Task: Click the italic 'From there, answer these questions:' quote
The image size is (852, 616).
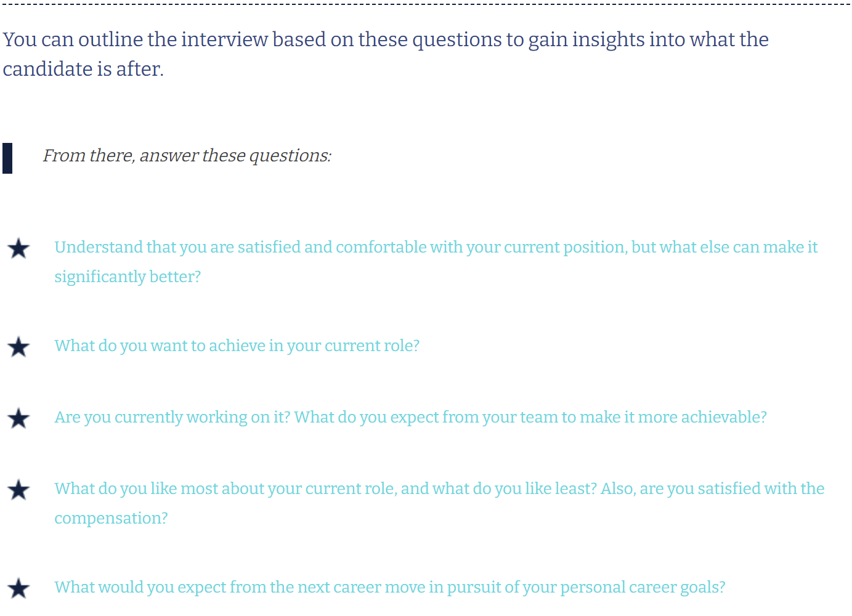Action: point(187,156)
